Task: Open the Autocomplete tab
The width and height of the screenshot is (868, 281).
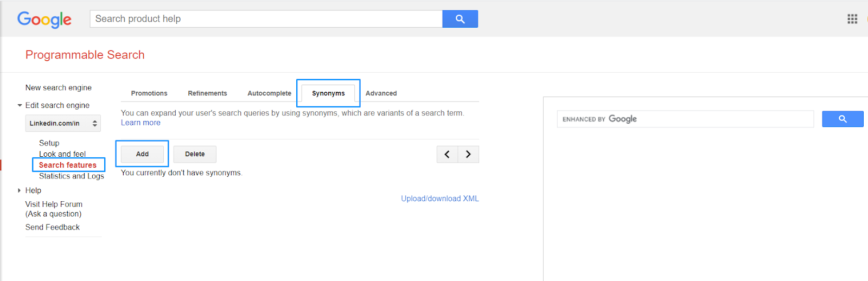Action: click(269, 93)
